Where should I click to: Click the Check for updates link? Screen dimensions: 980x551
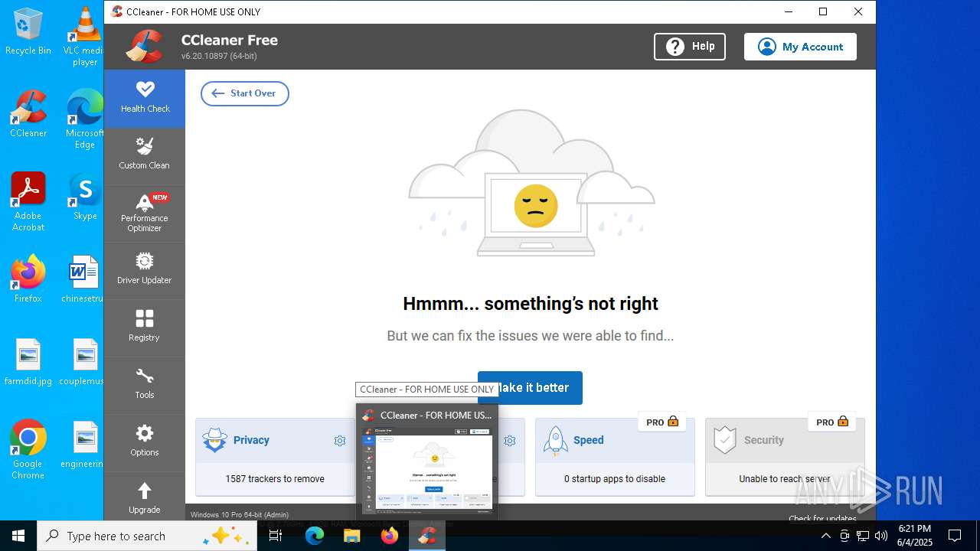(x=823, y=518)
